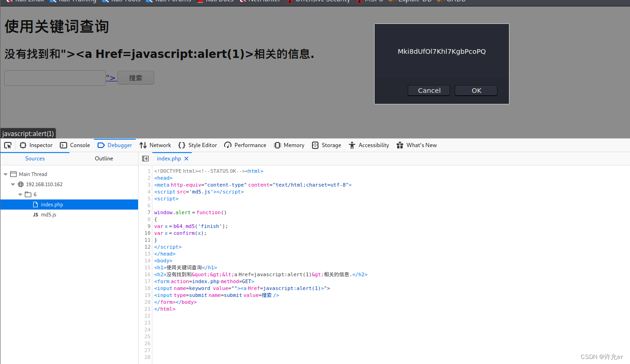Screen dimensions: 630x364
Task: Click OK in the confirm dialog
Action: coord(476,91)
